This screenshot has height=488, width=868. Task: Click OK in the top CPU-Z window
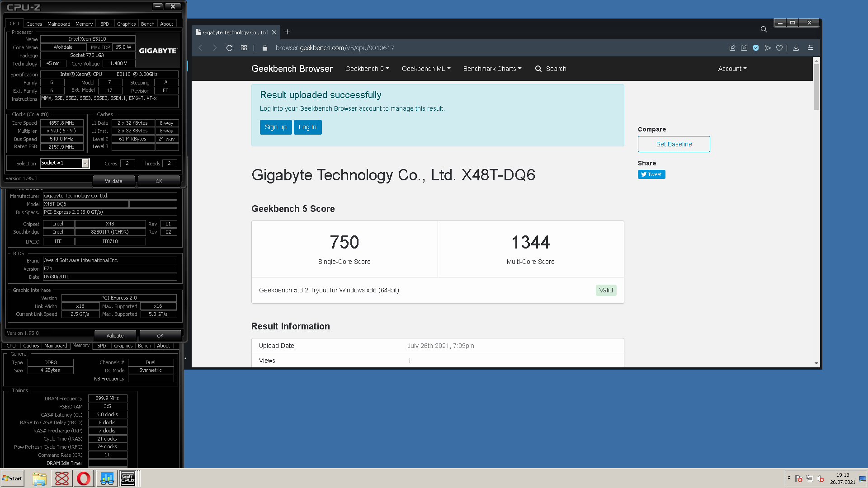[159, 181]
